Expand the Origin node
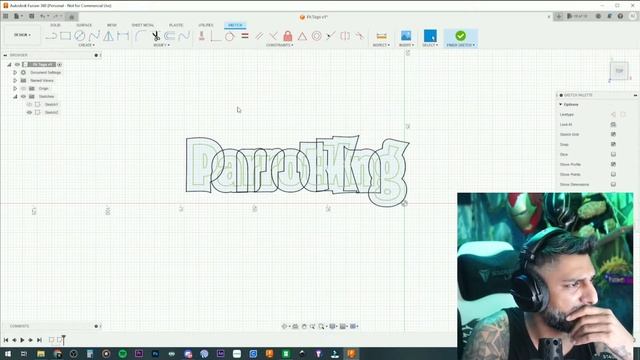Screen dimensions: 640x360 15,88
